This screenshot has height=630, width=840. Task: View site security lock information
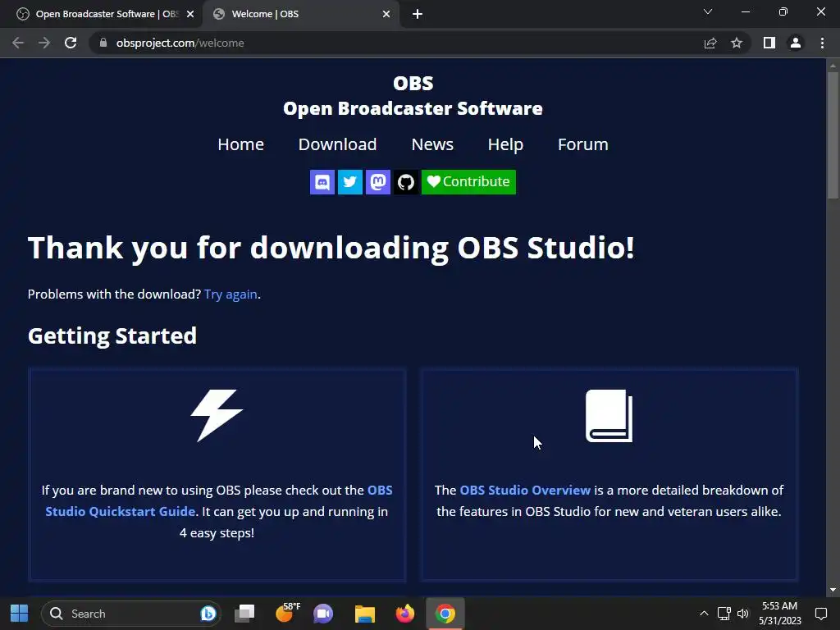(x=103, y=43)
